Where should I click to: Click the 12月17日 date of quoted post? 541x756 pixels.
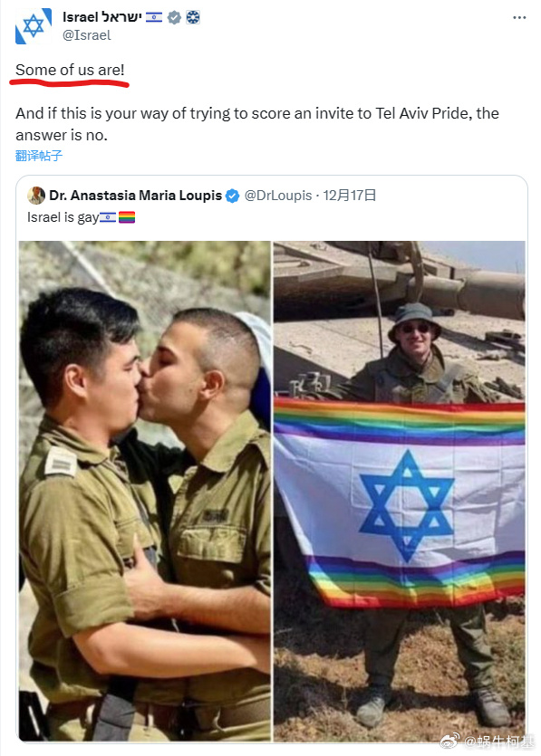[x=350, y=196]
